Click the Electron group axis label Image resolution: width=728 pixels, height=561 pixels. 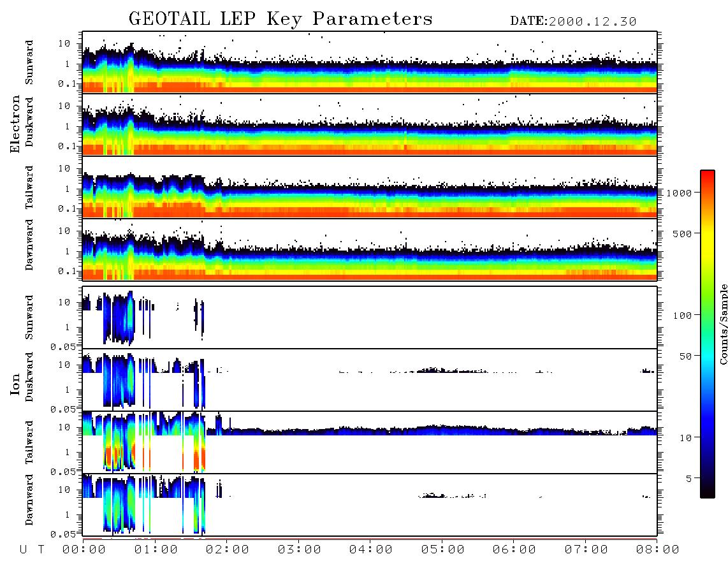click(15, 124)
